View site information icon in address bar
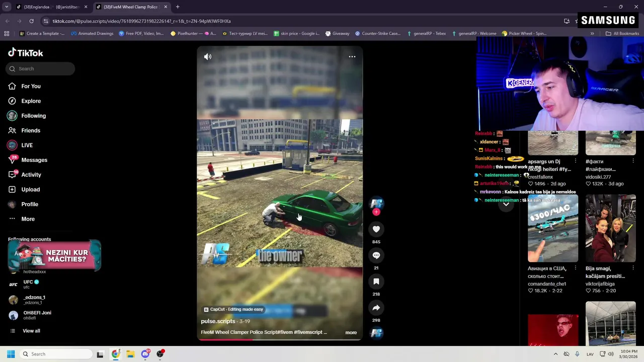The image size is (644, 362). point(46,21)
